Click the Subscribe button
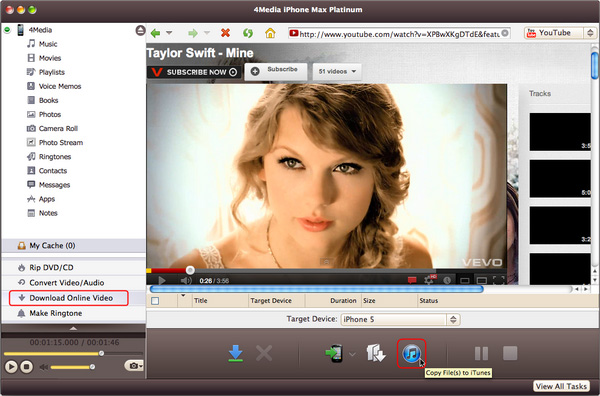The width and height of the screenshot is (600, 396). [276, 71]
